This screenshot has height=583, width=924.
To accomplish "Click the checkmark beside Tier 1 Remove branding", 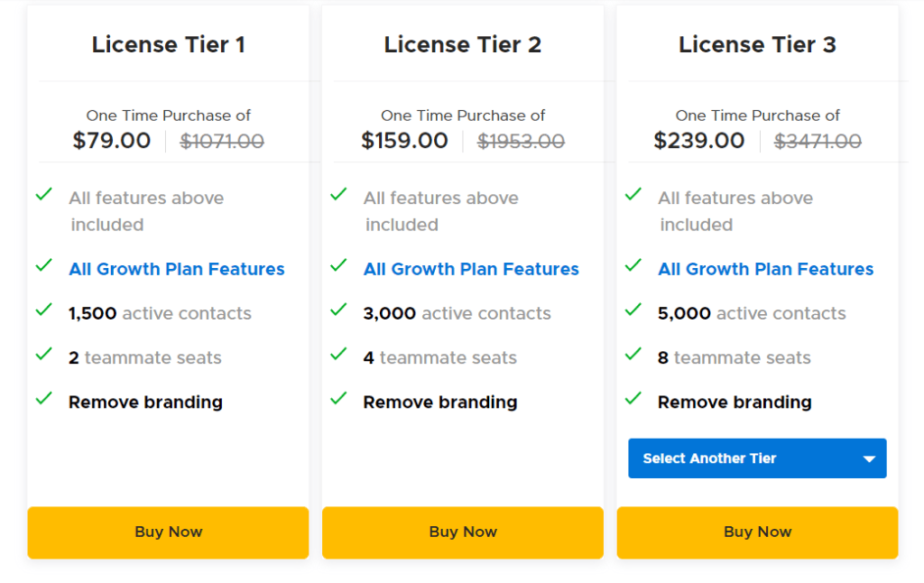I will (x=43, y=398).
